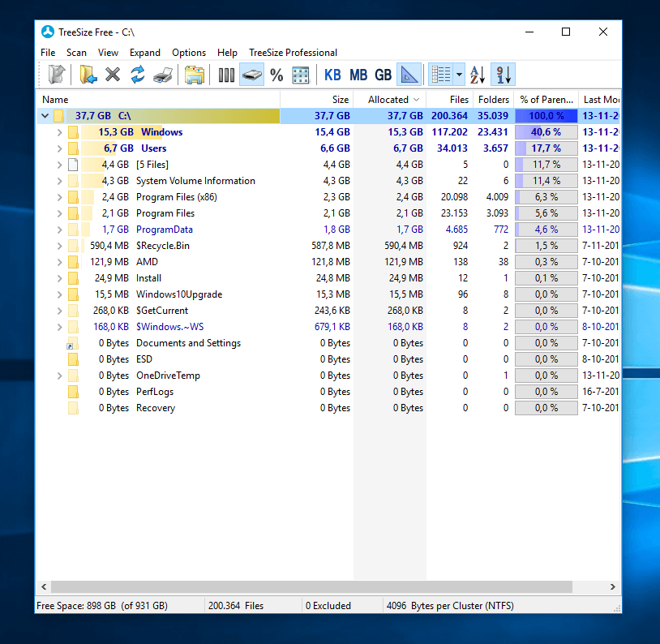660x644 pixels.
Task: Expand the Users folder node
Action: 59,148
